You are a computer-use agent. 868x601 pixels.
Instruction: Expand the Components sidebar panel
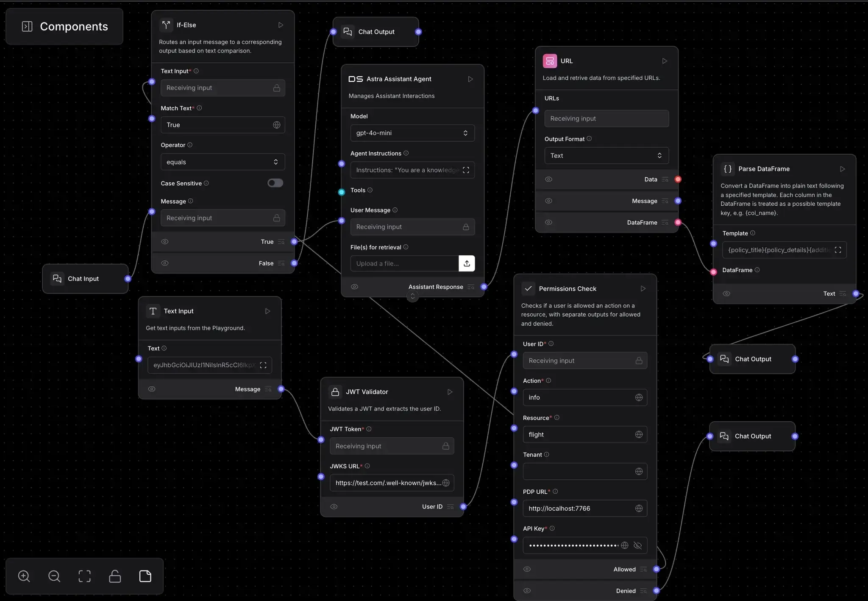(27, 26)
